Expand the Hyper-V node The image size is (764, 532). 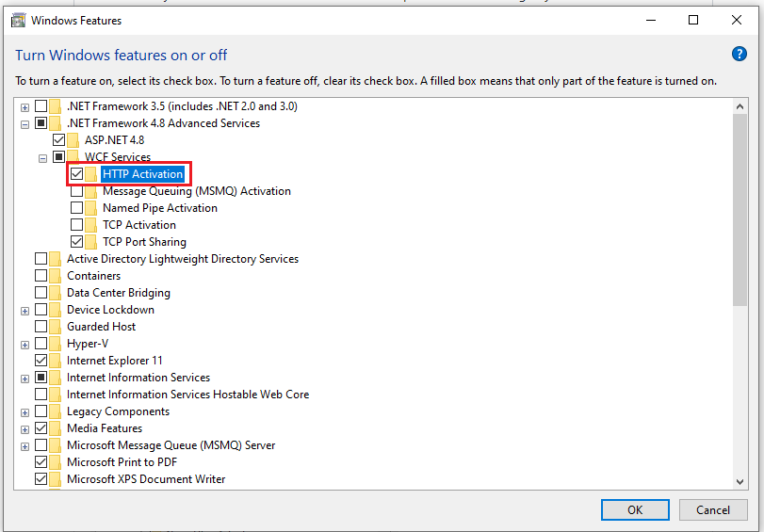[24, 346]
